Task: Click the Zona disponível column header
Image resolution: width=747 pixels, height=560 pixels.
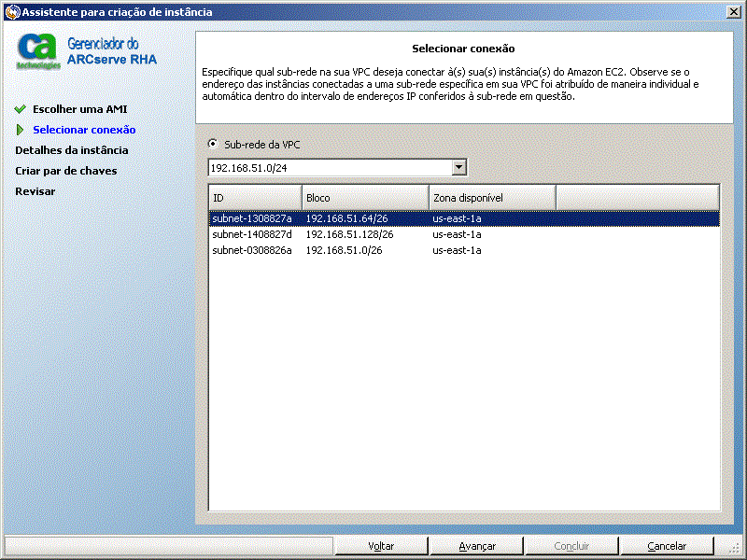Action: [492, 198]
